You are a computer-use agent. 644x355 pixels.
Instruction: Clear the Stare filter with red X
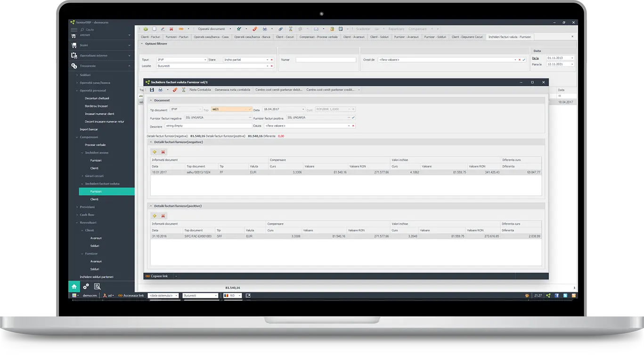pyautogui.click(x=271, y=60)
